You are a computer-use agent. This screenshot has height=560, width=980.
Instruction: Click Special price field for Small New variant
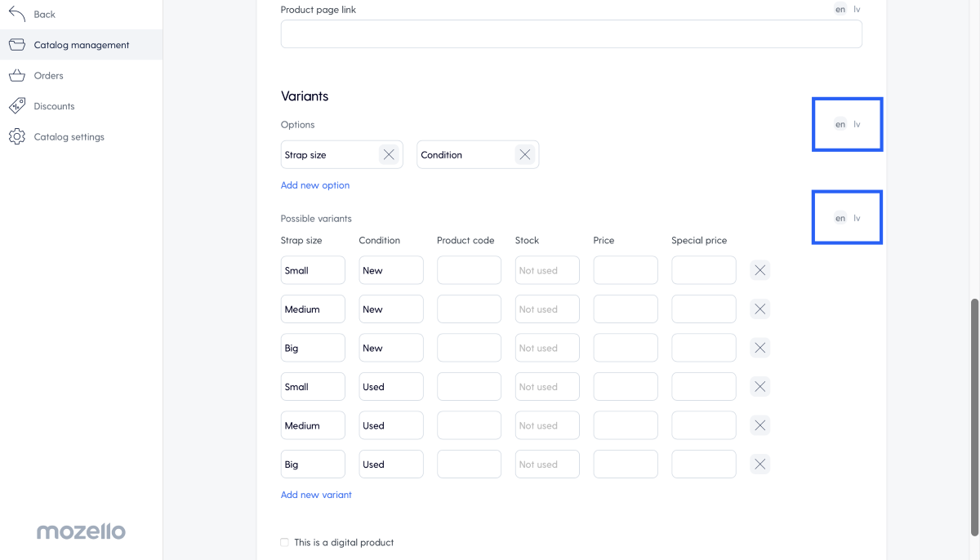coord(704,270)
